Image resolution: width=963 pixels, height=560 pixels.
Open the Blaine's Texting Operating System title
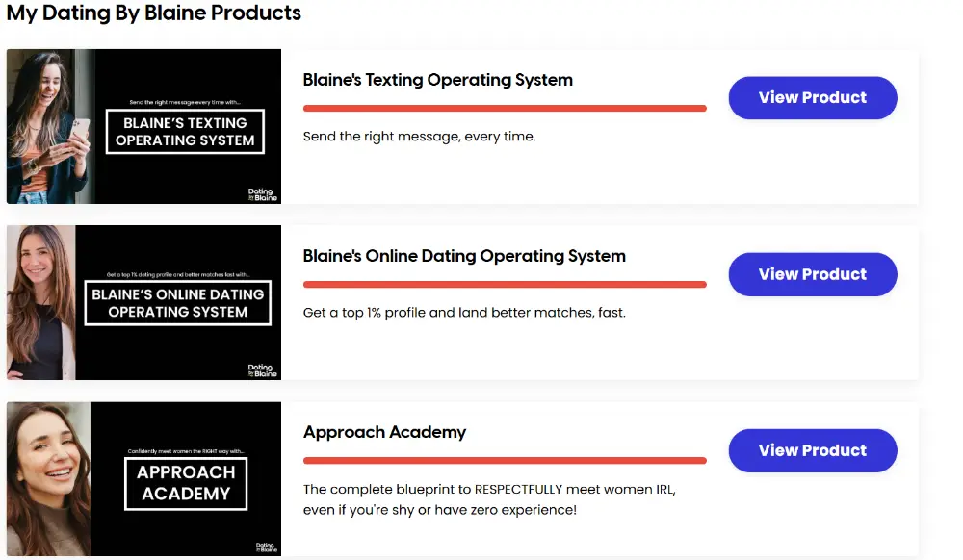[437, 80]
